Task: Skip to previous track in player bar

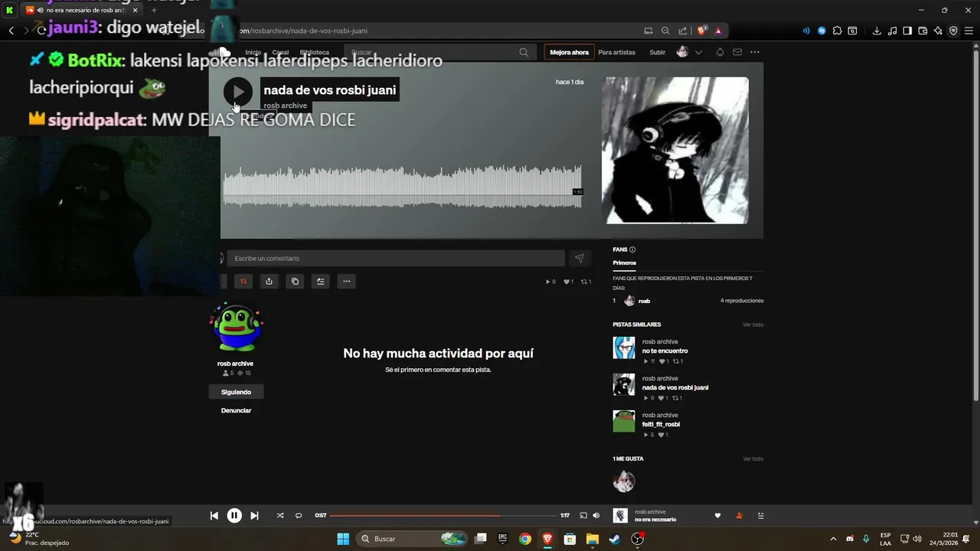Action: click(x=214, y=516)
